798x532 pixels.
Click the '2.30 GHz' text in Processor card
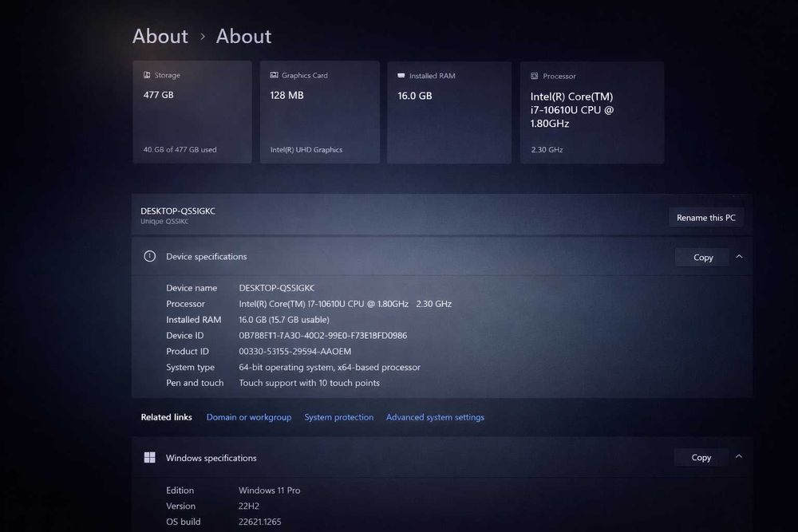[x=547, y=149]
